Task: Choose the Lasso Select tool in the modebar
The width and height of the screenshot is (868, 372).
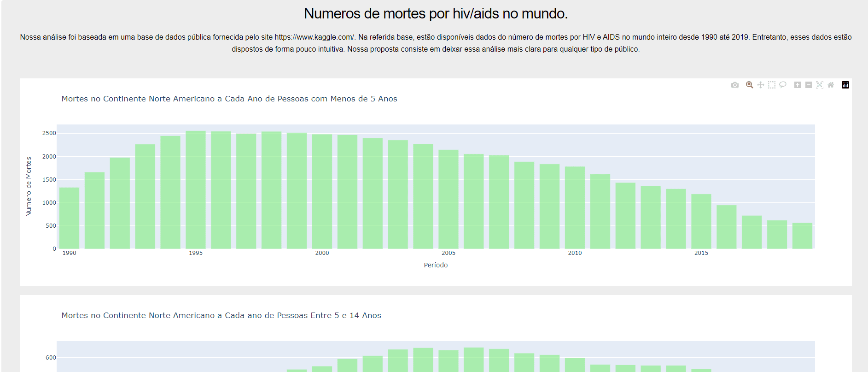Action: [x=783, y=85]
